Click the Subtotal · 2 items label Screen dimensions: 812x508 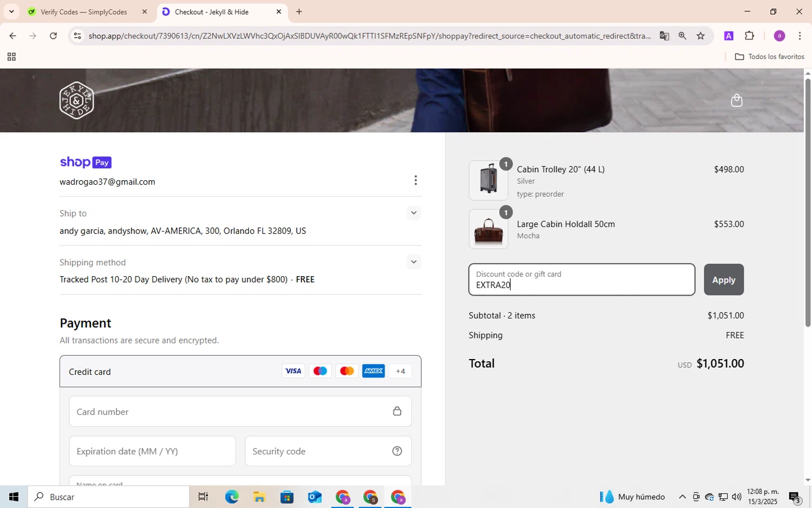pyautogui.click(x=502, y=315)
